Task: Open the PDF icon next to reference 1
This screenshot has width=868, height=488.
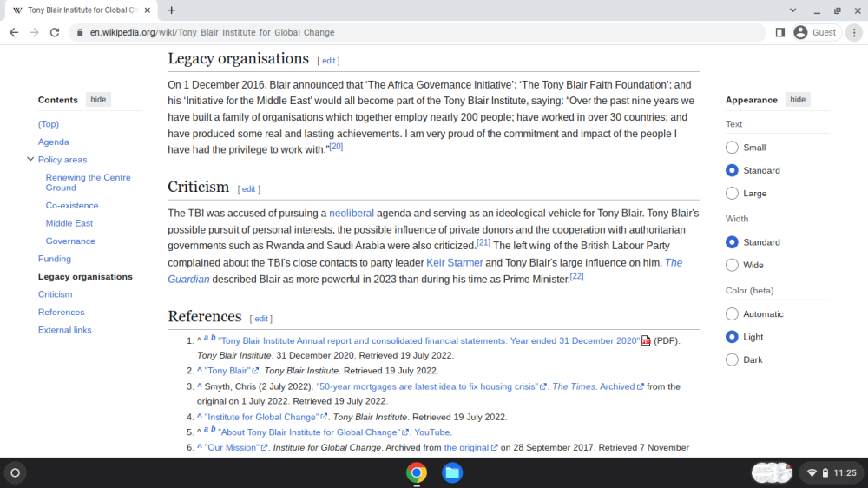Action: click(x=646, y=340)
